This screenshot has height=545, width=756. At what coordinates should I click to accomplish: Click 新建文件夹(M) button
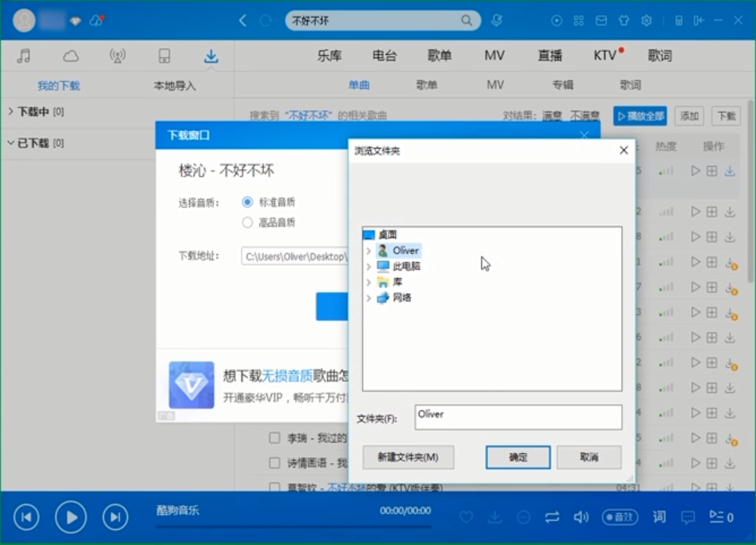pos(408,457)
